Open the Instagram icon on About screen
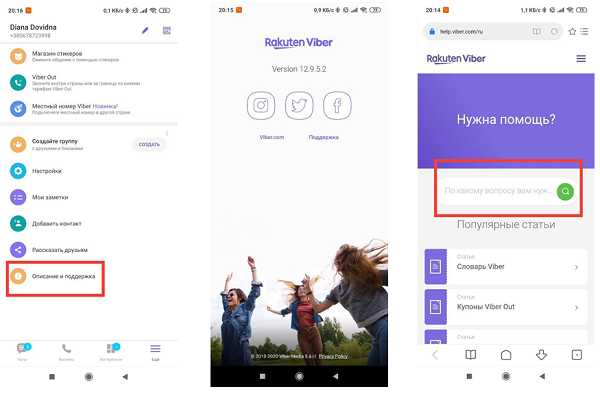 [x=261, y=105]
